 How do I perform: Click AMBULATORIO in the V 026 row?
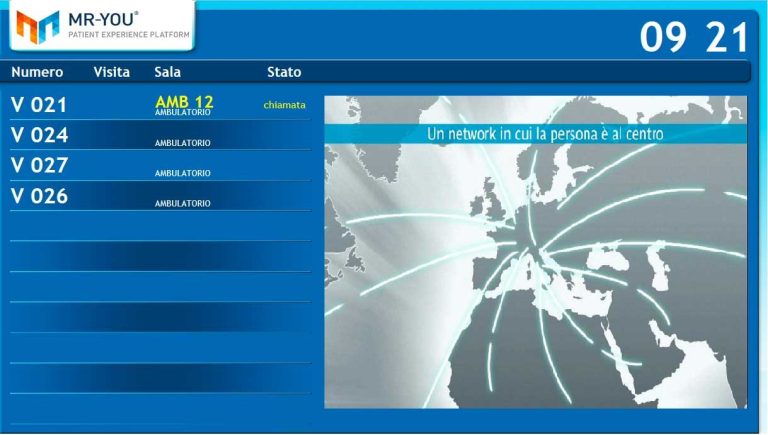182,204
